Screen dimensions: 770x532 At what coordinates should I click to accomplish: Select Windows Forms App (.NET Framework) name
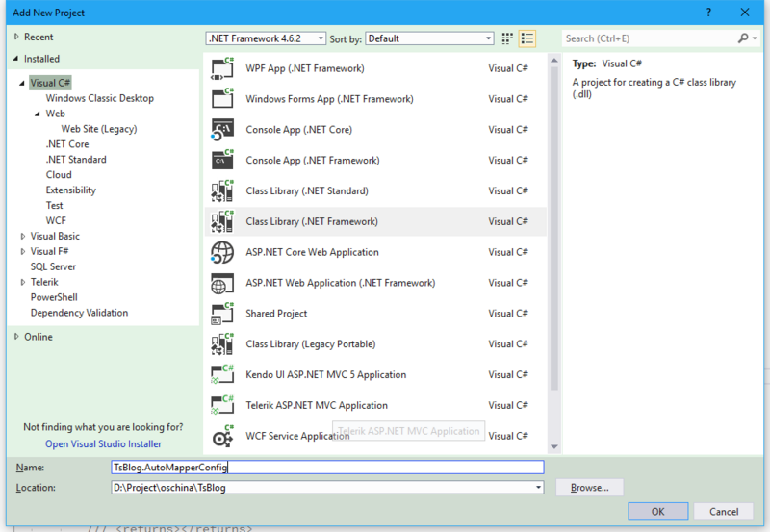pyautogui.click(x=329, y=99)
